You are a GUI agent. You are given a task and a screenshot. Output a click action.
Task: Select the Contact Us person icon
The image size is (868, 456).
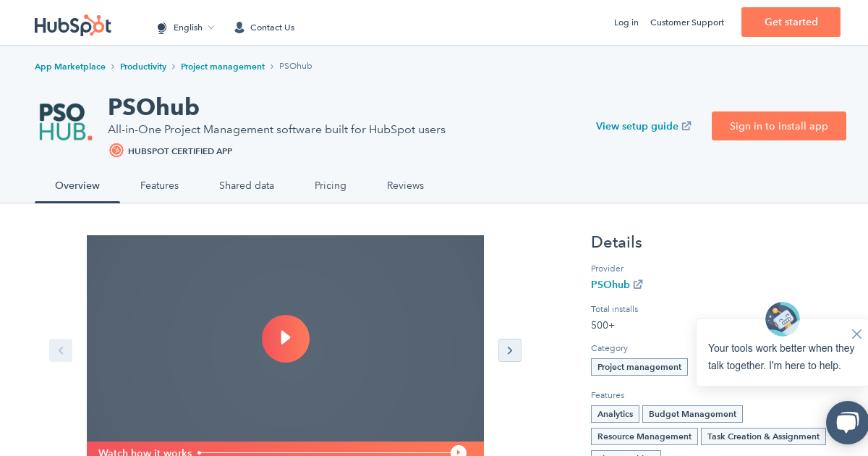(x=239, y=28)
